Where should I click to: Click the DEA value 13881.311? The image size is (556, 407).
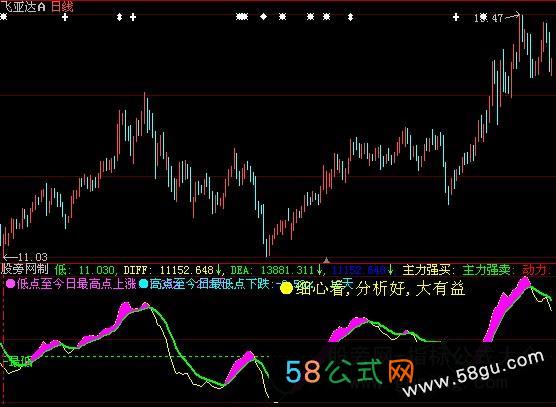coord(288,270)
